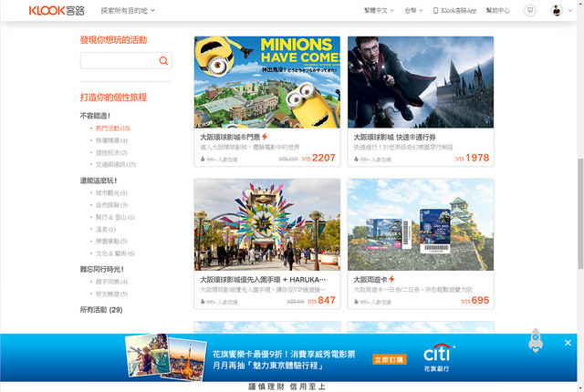Select 溫泉 (1) category
Viewport: 584px width, 392px height.
(x=106, y=230)
